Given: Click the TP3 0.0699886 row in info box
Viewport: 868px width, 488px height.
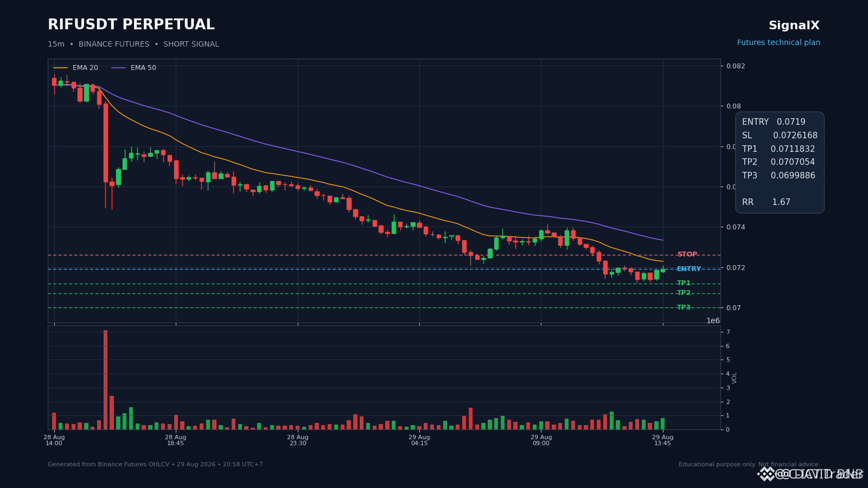Looking at the screenshot, I should (x=778, y=176).
